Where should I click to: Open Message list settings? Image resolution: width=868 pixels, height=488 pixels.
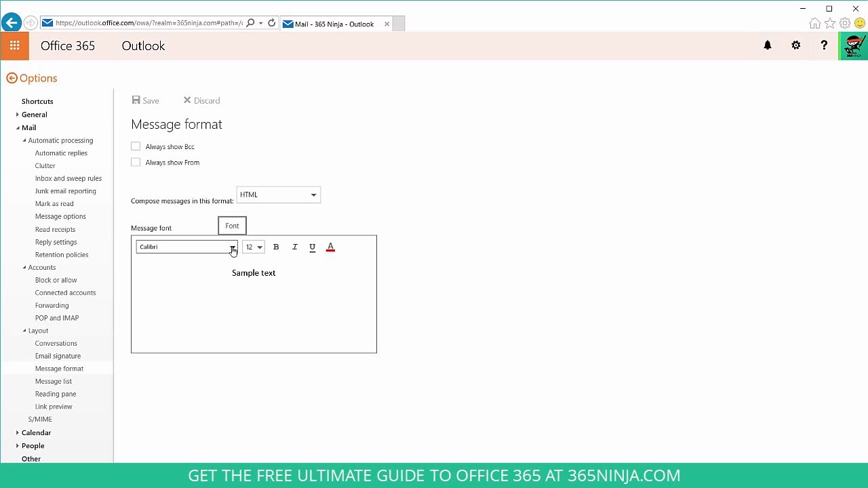pos(53,381)
